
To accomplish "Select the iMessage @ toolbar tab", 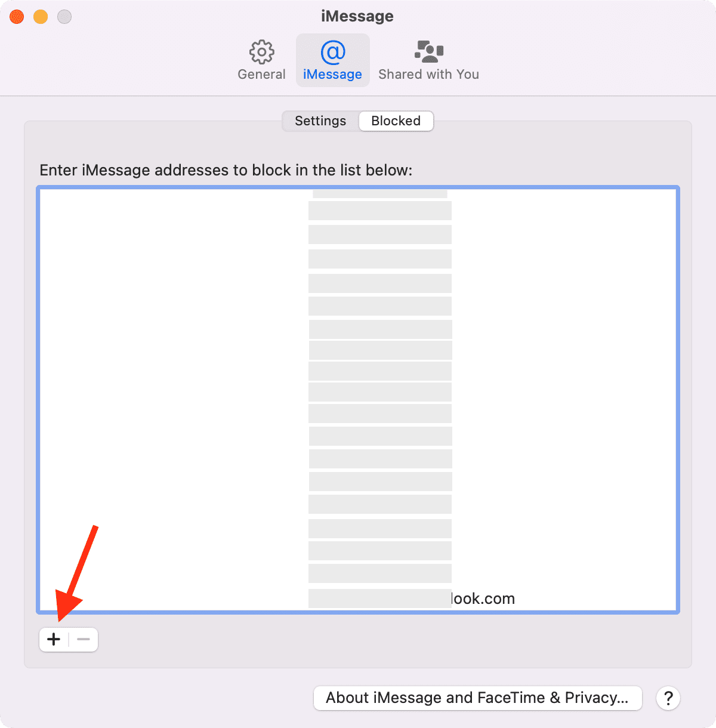I will click(x=333, y=60).
